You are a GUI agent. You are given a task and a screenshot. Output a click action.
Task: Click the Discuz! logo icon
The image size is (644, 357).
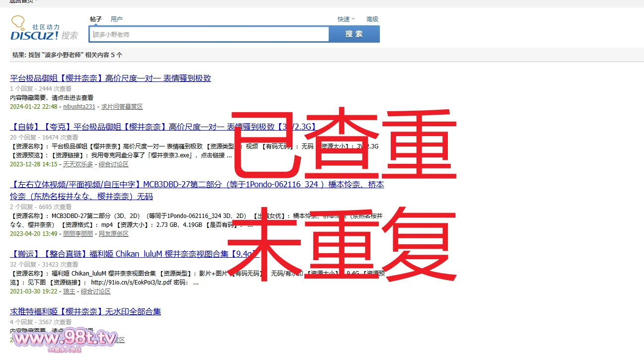[35, 29]
